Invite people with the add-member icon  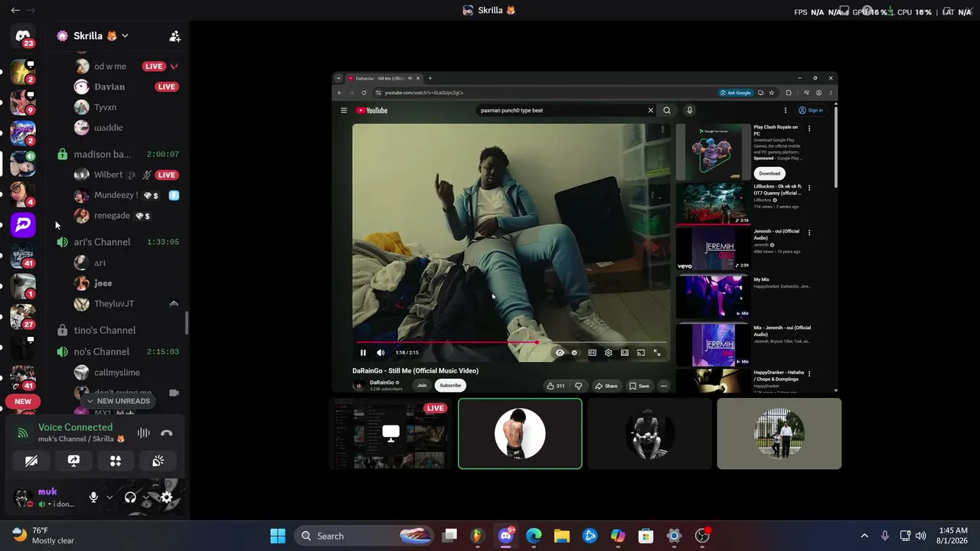pos(175,36)
